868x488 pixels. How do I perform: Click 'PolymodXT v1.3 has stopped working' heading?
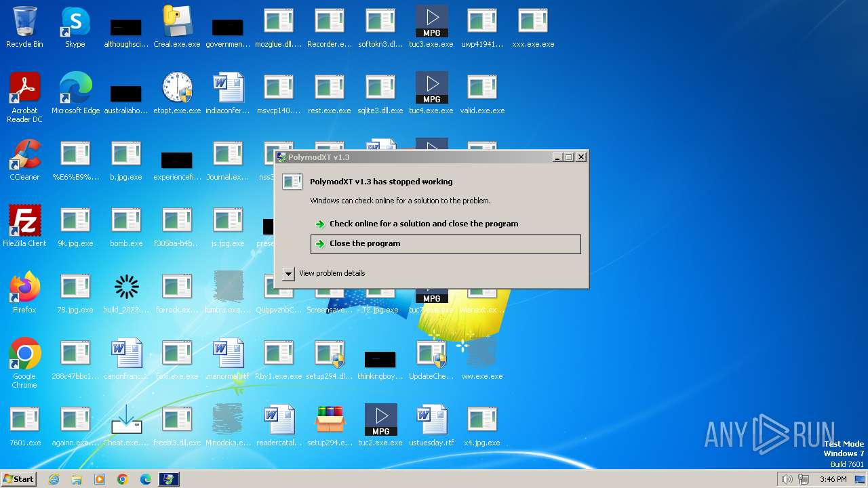tap(381, 182)
